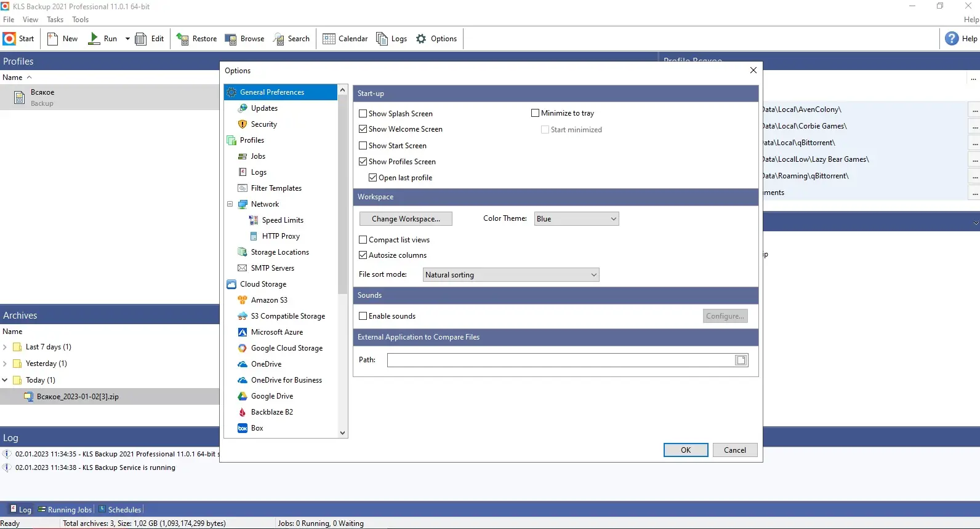
Task: Sort profiles by Name column header
Action: click(x=12, y=78)
